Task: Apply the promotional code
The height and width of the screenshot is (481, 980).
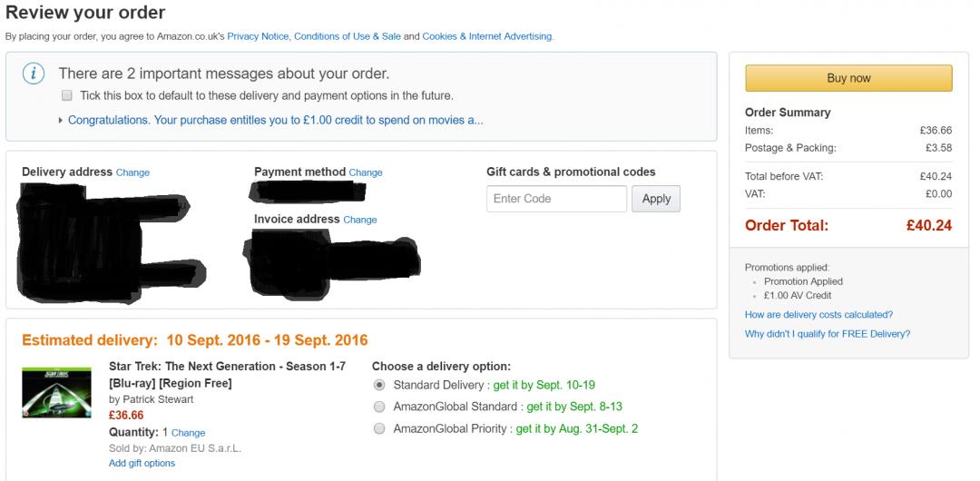Action: 656,199
